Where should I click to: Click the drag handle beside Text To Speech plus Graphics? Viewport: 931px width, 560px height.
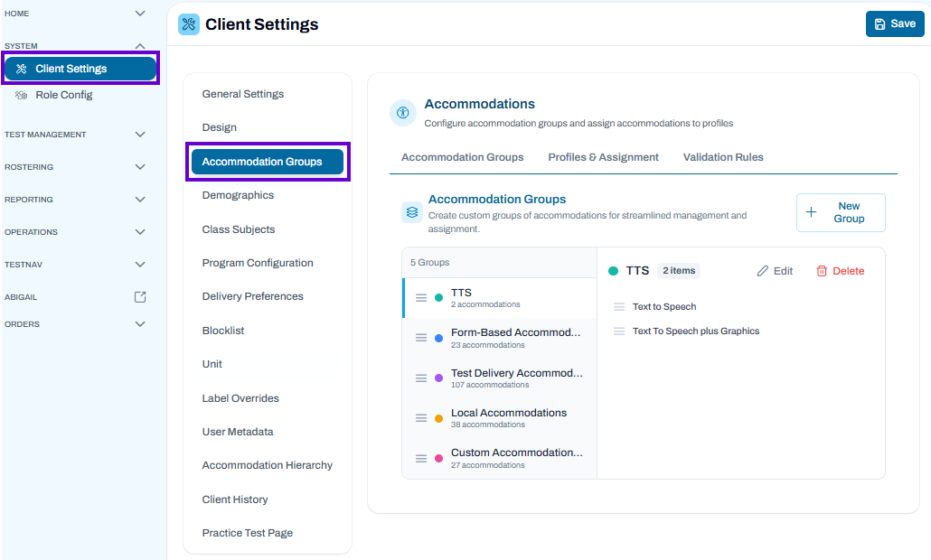619,331
